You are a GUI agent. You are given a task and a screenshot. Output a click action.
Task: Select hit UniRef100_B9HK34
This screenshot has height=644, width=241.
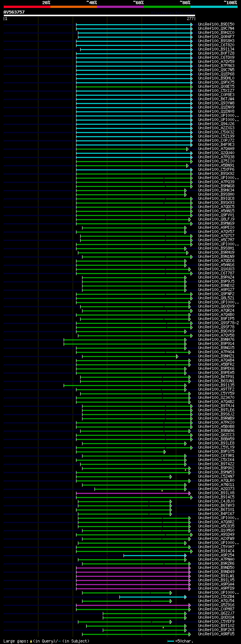(216, 190)
